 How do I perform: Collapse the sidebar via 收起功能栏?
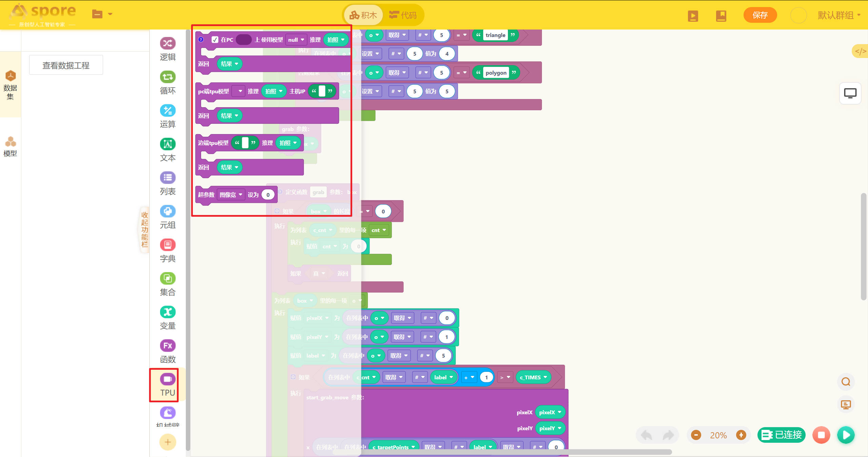145,230
